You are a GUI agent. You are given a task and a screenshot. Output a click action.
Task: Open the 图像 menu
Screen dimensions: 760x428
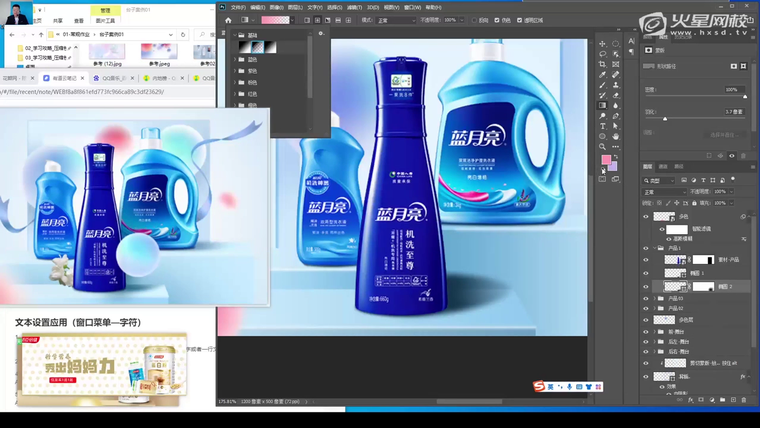277,7
